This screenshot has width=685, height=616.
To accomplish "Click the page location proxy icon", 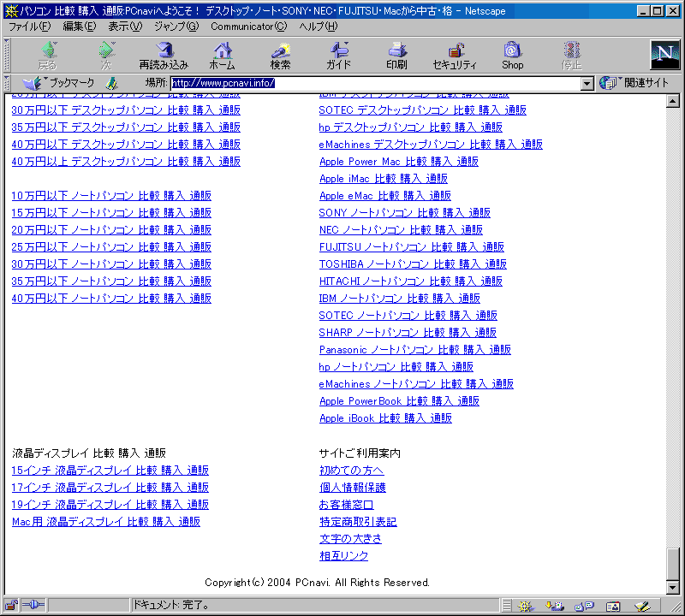I will [112, 83].
